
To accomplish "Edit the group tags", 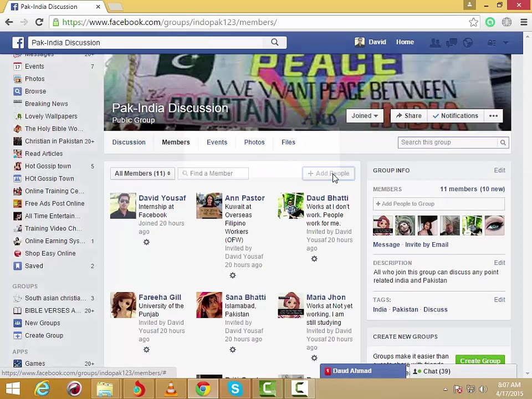I will pyautogui.click(x=499, y=300).
